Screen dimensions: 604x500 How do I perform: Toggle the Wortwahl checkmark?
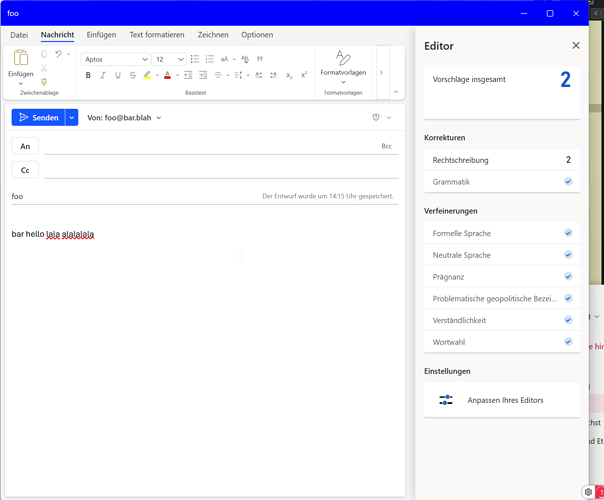pyautogui.click(x=568, y=342)
